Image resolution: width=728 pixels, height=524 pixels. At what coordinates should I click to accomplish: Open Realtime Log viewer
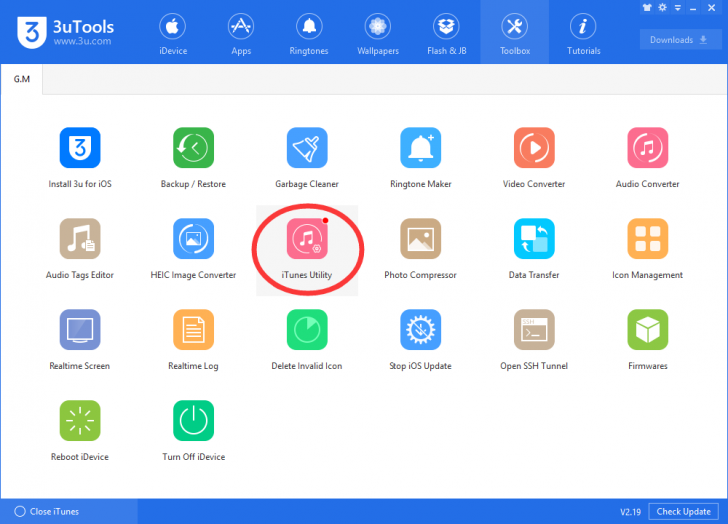click(x=193, y=330)
